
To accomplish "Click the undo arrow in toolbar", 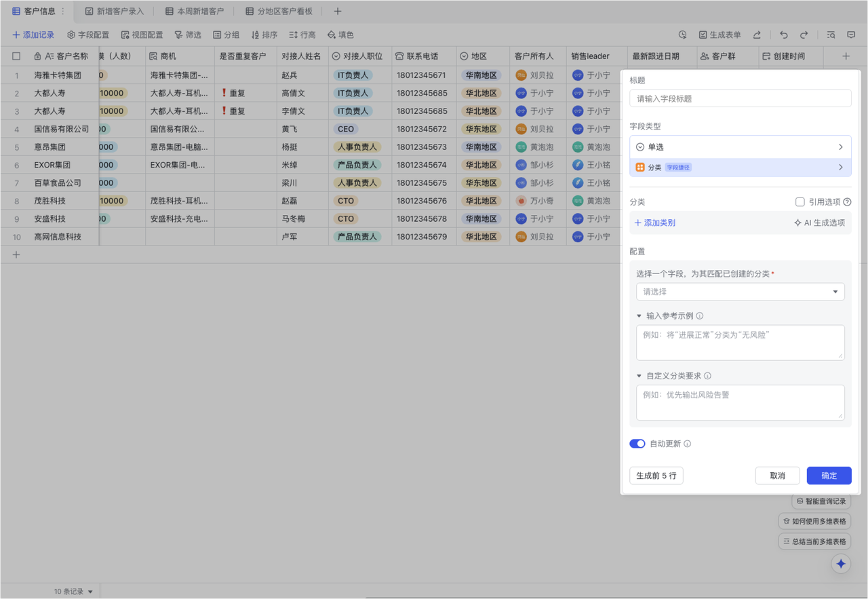I will 784,35.
